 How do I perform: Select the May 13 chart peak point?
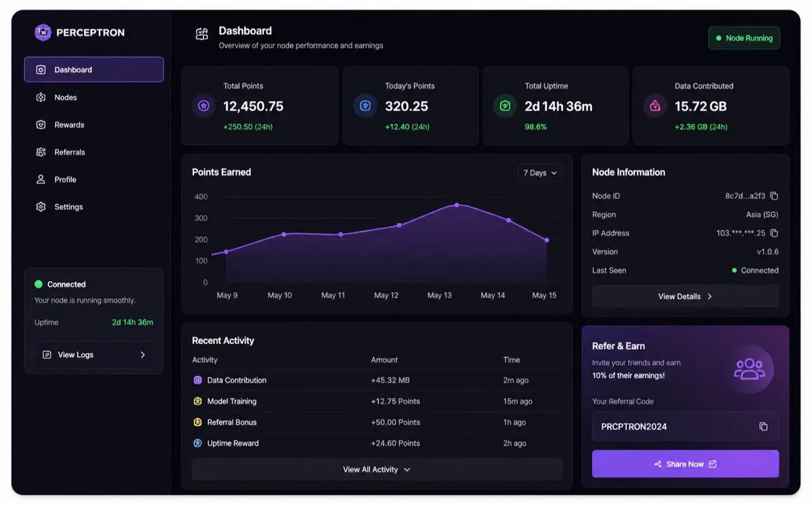click(x=457, y=205)
